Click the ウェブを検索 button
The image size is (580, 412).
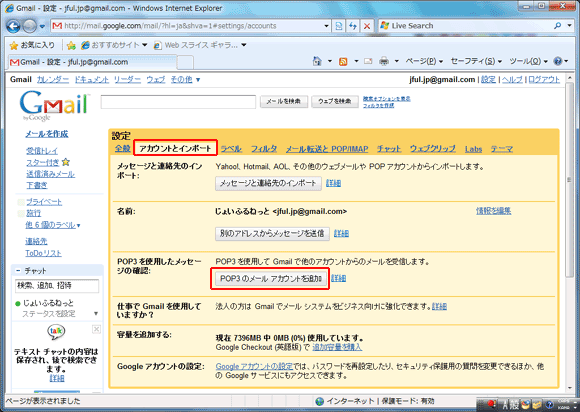tap(335, 101)
